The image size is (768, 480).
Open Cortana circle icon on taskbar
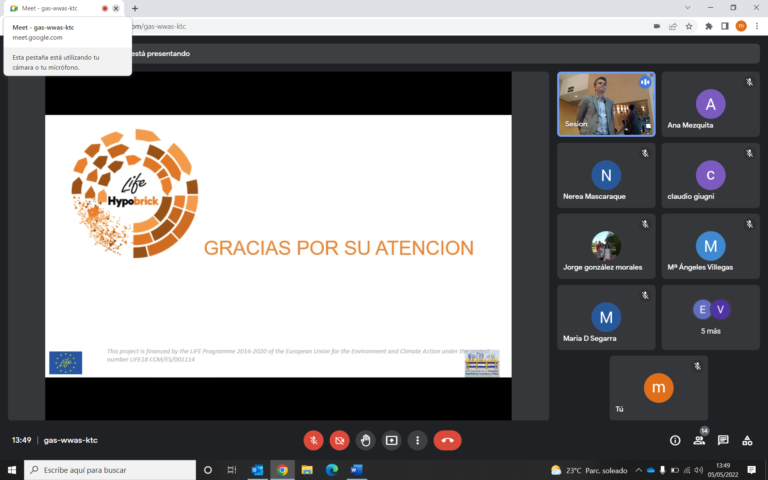coord(208,470)
